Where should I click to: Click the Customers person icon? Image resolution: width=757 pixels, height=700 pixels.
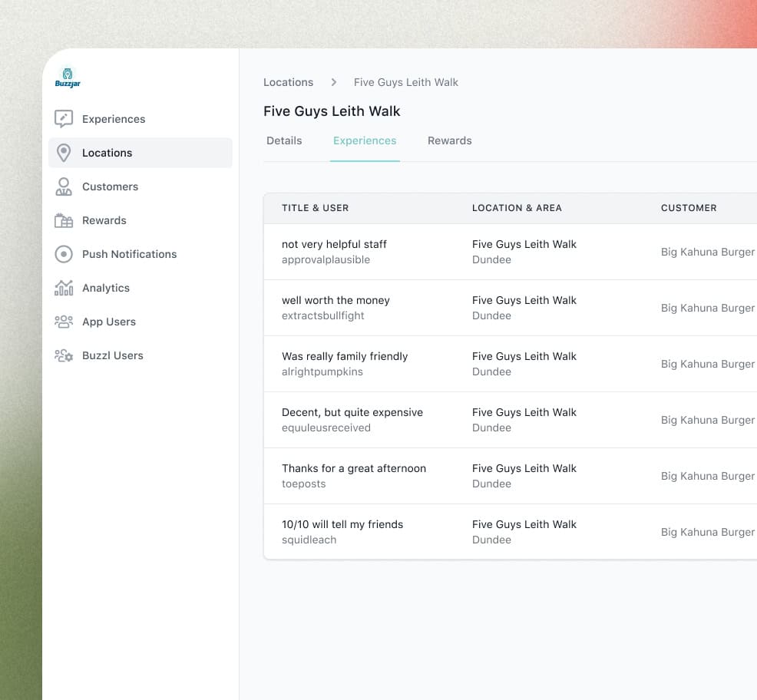point(64,187)
